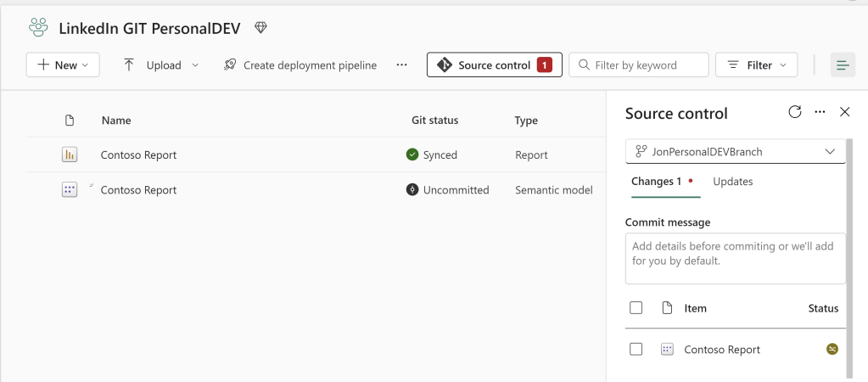868x382 pixels.
Task: Check the Contoso Report change checkbox
Action: (x=636, y=349)
